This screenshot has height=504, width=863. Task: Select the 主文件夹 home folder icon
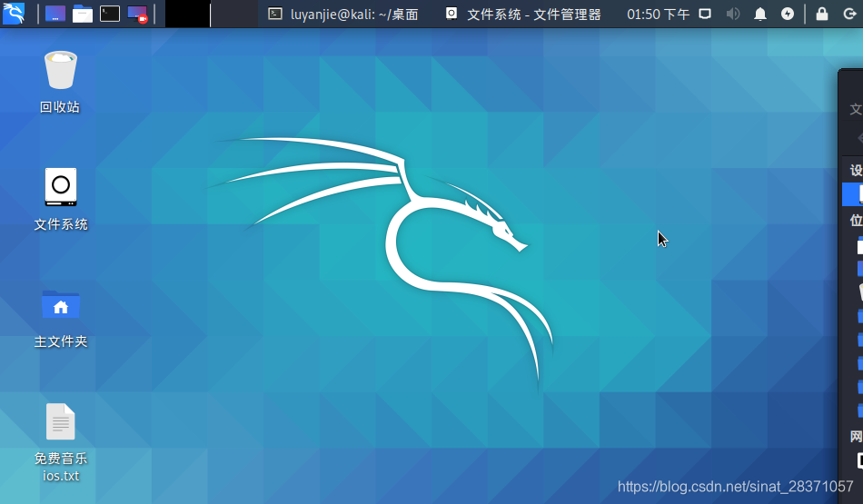[61, 319]
